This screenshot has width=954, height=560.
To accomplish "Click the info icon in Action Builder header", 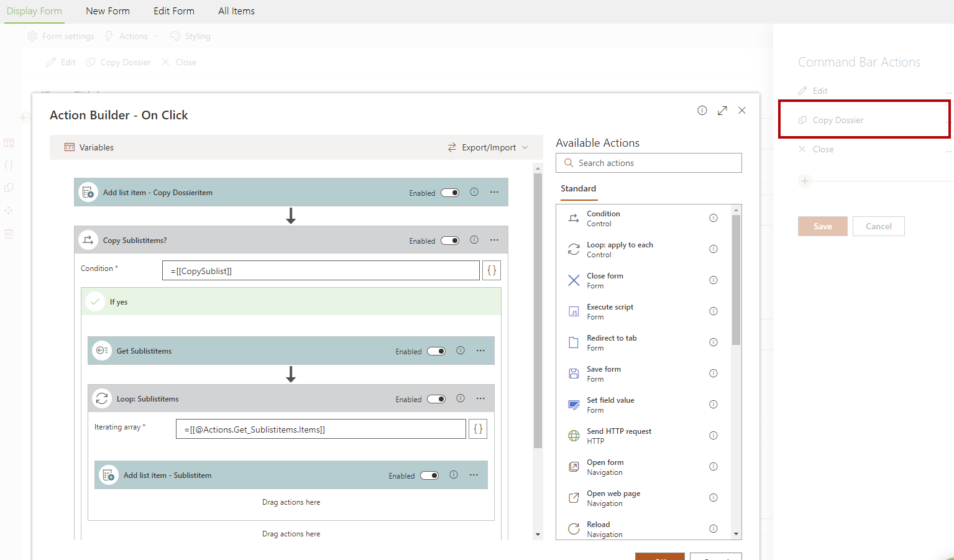I will pyautogui.click(x=702, y=111).
